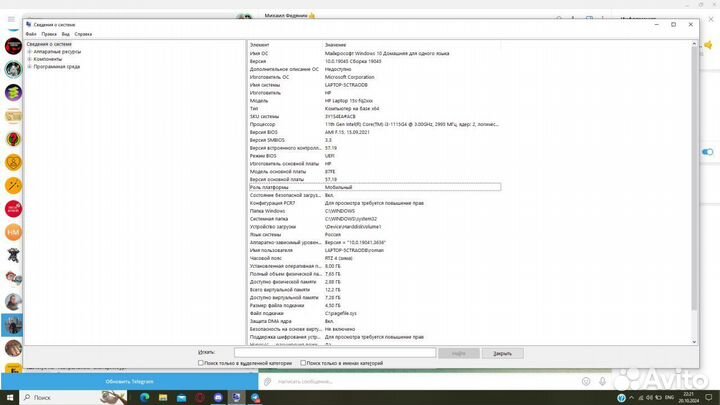
Task: Click the vertical scrollbar of the details list
Action: pos(693,200)
